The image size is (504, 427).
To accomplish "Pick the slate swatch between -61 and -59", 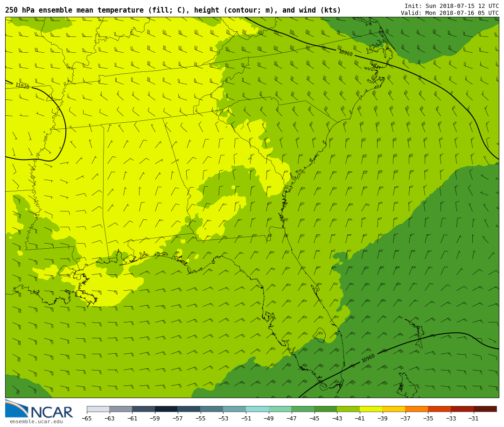I will point(144,409).
